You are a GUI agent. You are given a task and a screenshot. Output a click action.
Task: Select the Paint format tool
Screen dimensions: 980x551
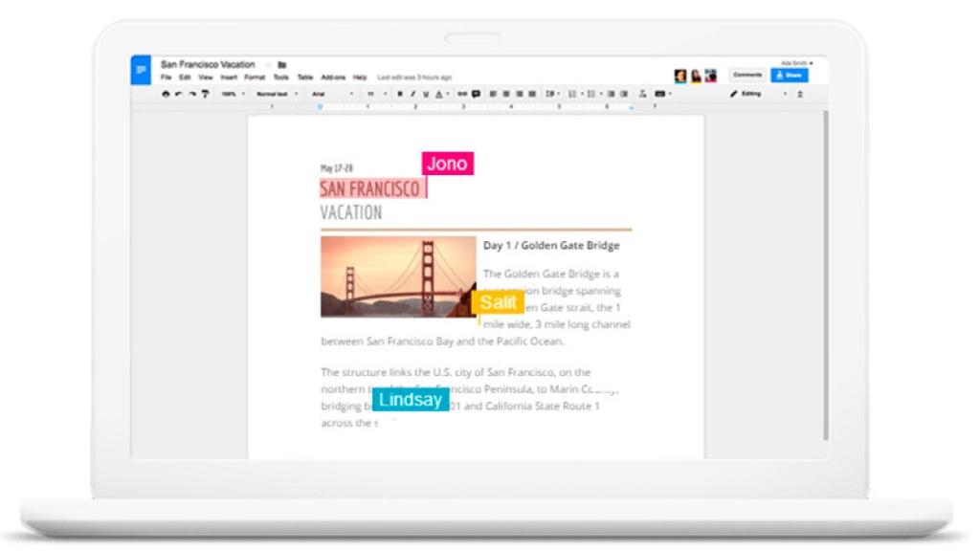click(205, 94)
